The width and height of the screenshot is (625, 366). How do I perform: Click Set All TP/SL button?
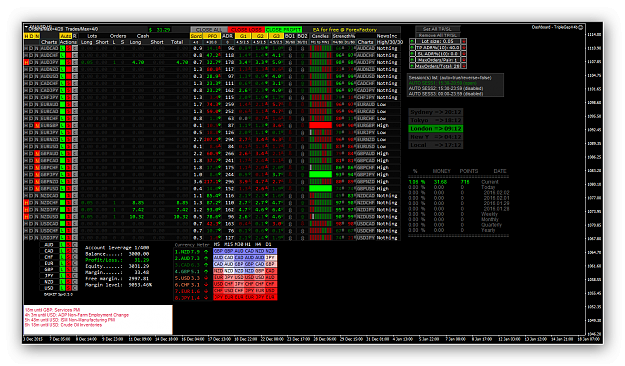tap(438, 29)
